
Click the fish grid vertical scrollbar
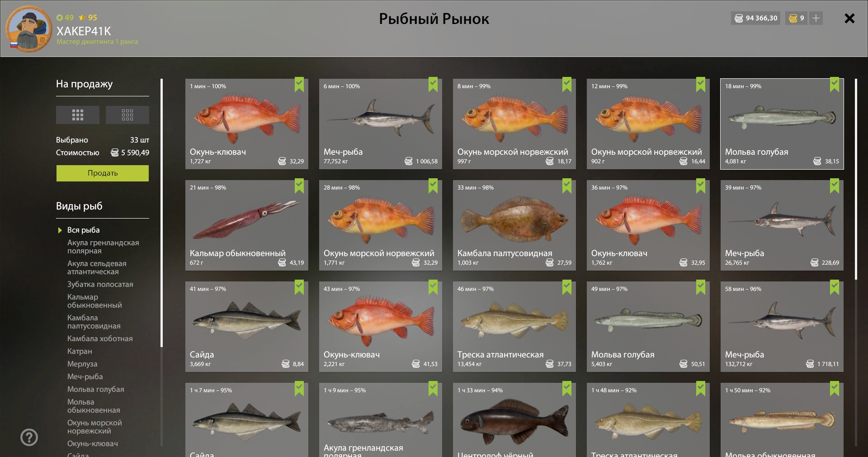click(856, 179)
